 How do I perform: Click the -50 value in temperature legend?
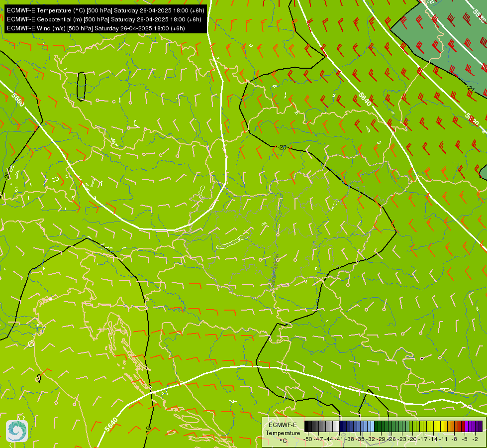tap(308, 440)
